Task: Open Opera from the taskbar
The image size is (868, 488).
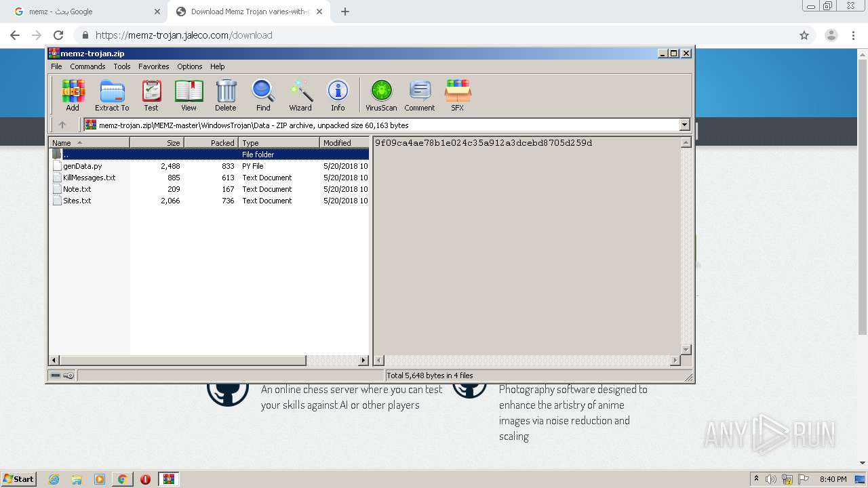Action: tap(145, 479)
